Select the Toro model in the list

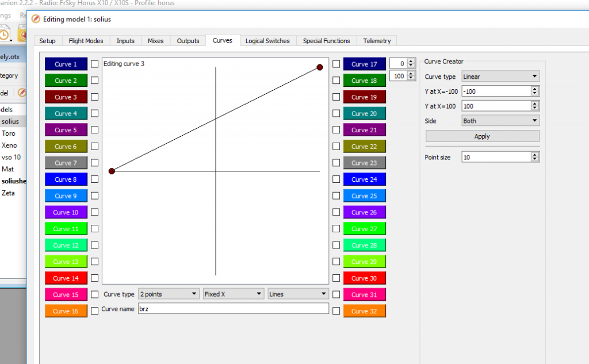coord(9,133)
